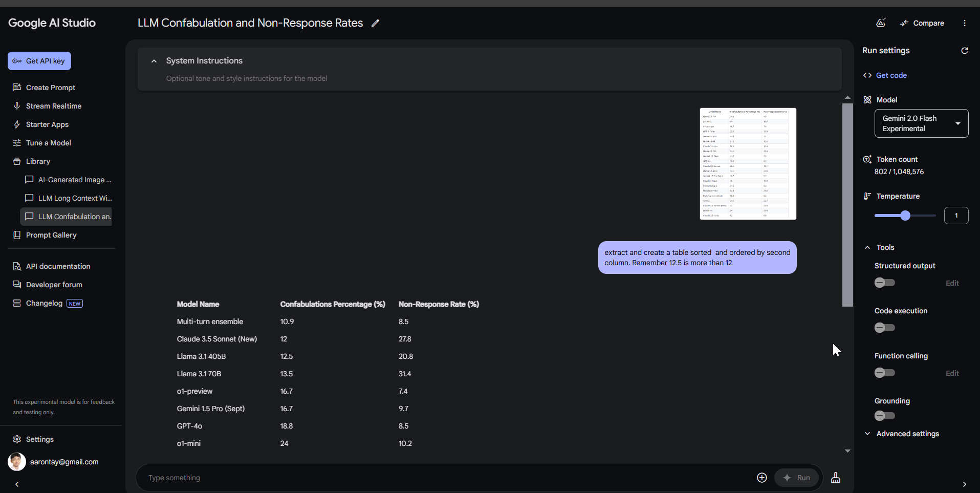Toggle Code execution switch

point(885,328)
